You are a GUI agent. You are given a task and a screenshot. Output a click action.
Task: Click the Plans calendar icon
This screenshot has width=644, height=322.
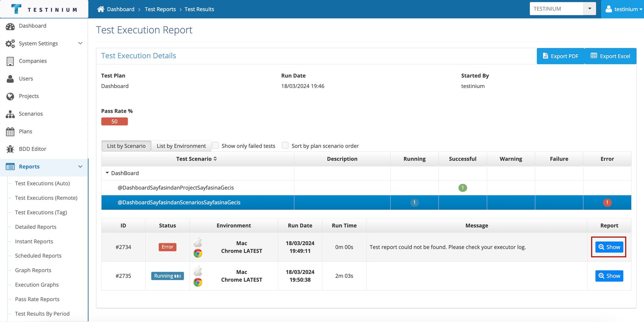coord(10,132)
